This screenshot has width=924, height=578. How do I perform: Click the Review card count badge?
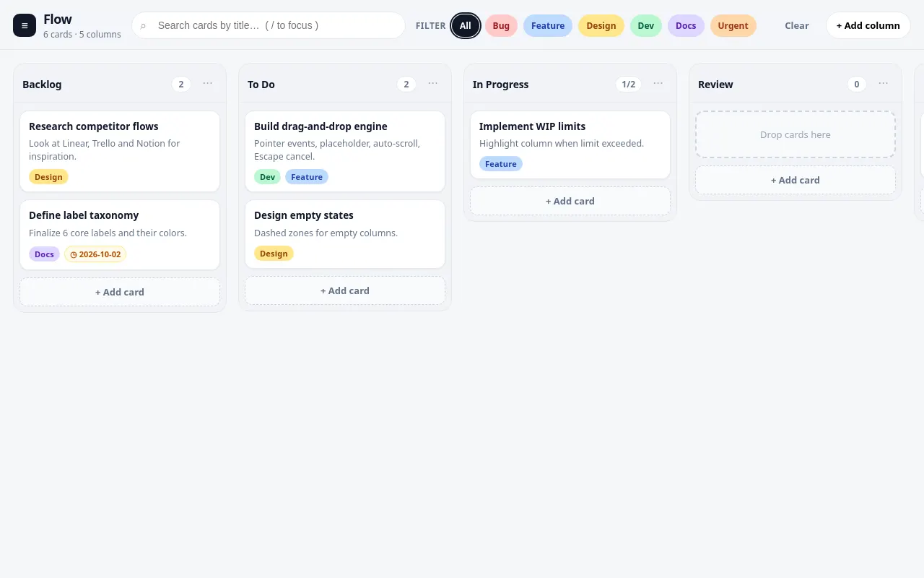[857, 85]
